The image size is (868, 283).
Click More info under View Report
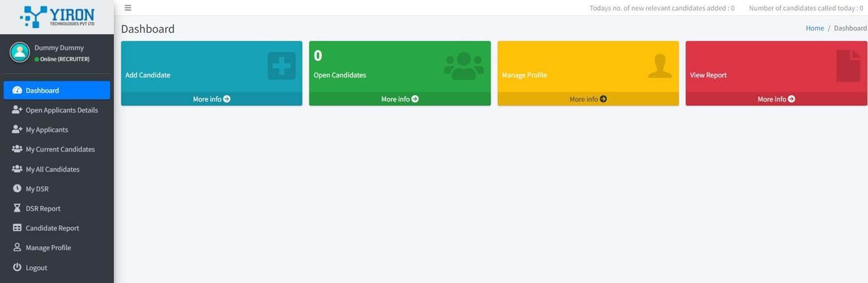776,99
